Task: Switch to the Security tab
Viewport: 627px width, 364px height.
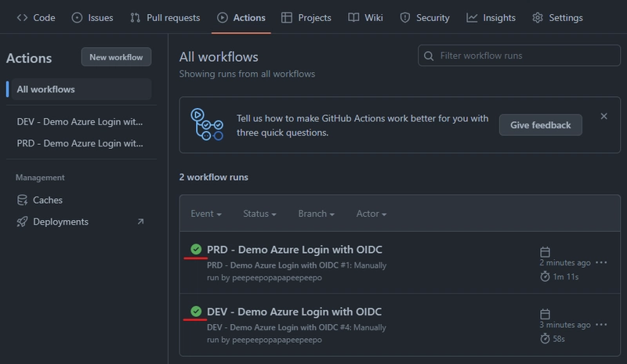Action: point(425,17)
